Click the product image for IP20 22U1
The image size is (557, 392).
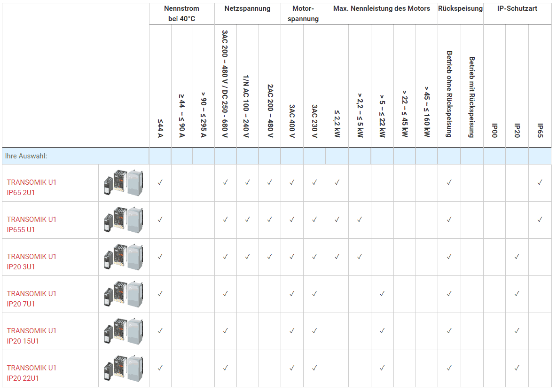124,368
